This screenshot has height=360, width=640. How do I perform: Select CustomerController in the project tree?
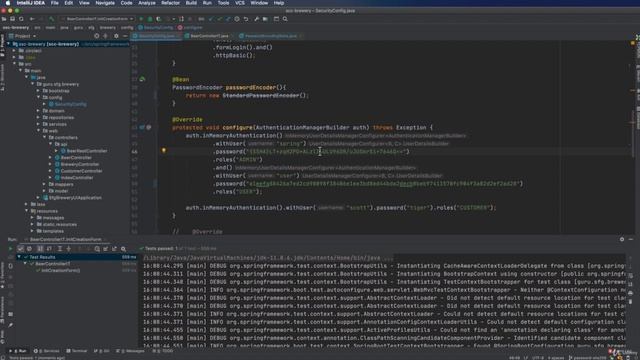tap(78, 171)
